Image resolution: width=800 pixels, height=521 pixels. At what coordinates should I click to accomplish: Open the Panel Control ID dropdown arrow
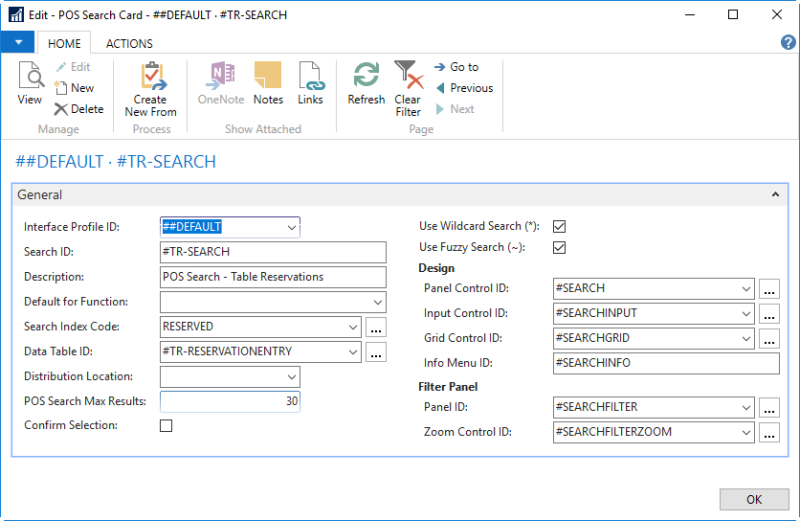point(746,289)
